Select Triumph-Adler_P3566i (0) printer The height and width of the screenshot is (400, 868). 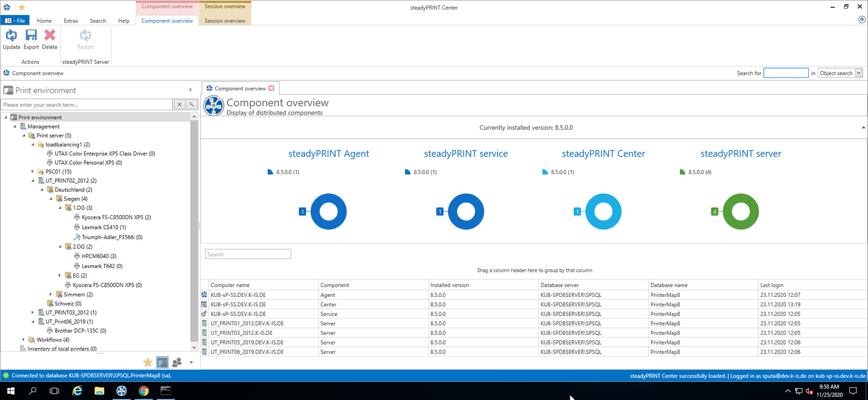pyautogui.click(x=112, y=237)
